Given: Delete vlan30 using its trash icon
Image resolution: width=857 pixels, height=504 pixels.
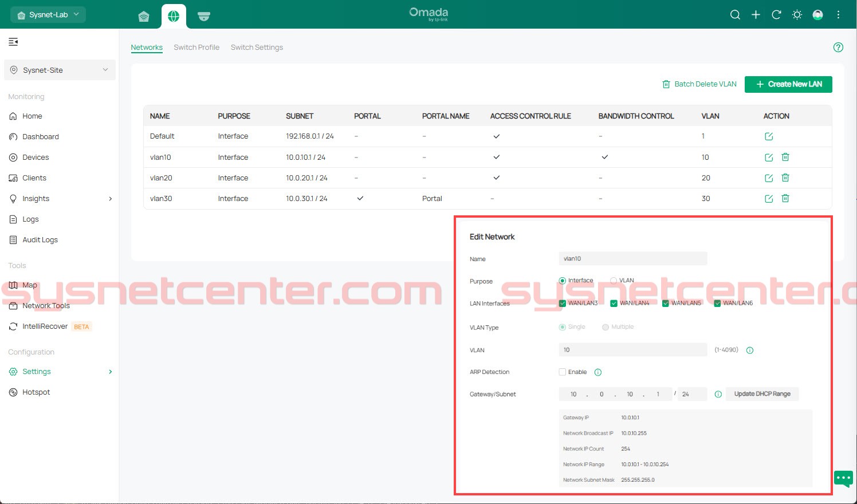Looking at the screenshot, I should click(x=785, y=199).
